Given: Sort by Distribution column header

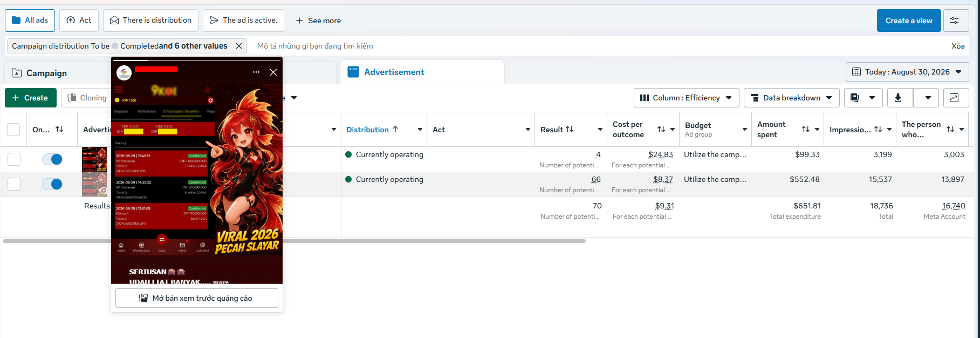Looking at the screenshot, I should (x=372, y=130).
